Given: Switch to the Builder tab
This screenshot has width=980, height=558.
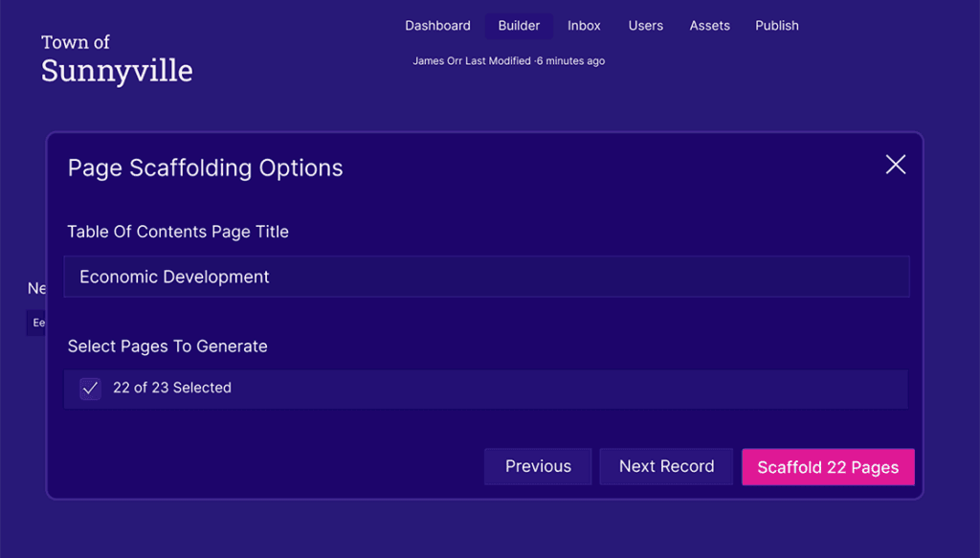Looking at the screenshot, I should point(519,26).
